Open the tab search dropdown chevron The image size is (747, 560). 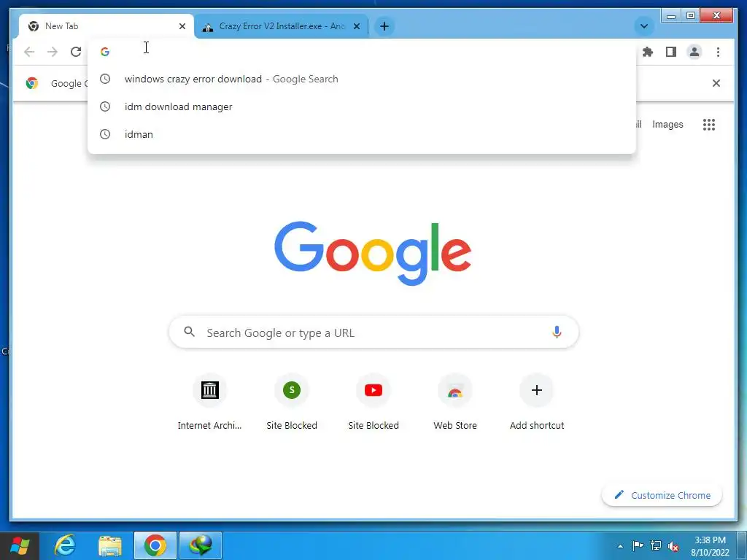pos(644,26)
